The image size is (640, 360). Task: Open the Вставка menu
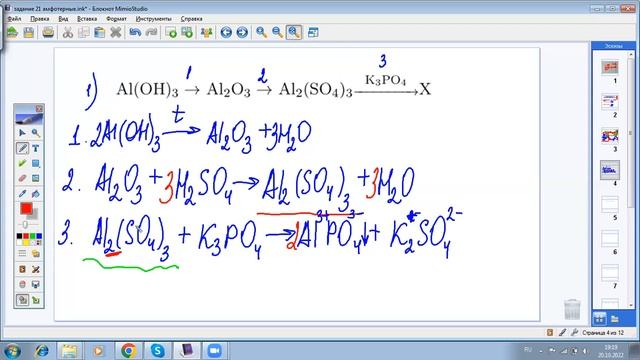point(87,19)
